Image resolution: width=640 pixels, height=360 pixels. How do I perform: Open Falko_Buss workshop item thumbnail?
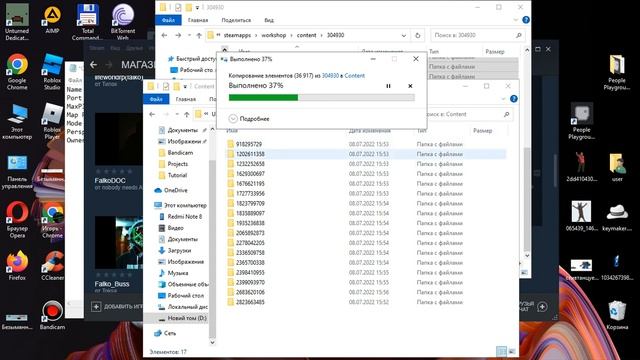(118, 242)
